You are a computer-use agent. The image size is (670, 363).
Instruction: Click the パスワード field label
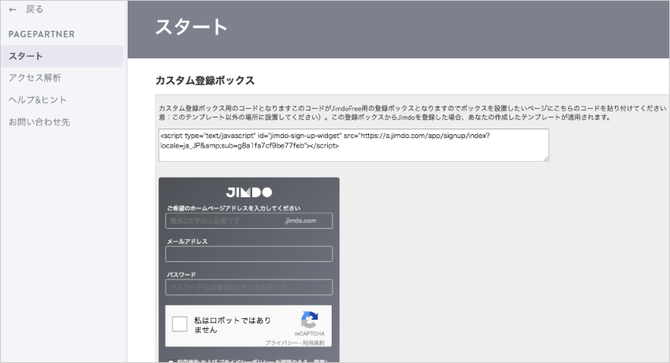coord(181,275)
